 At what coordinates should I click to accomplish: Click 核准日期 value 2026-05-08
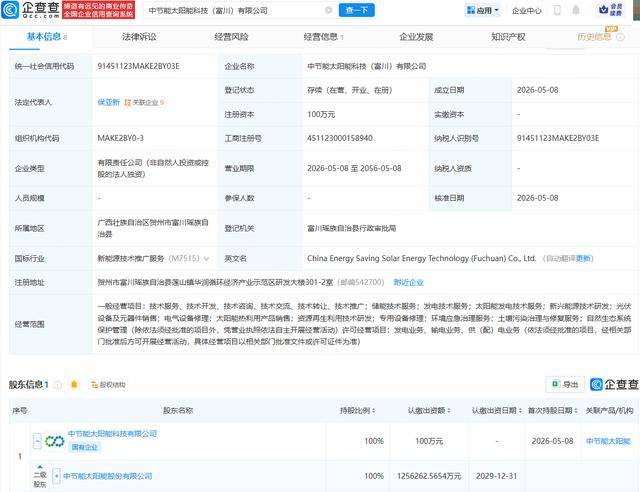pos(538,198)
